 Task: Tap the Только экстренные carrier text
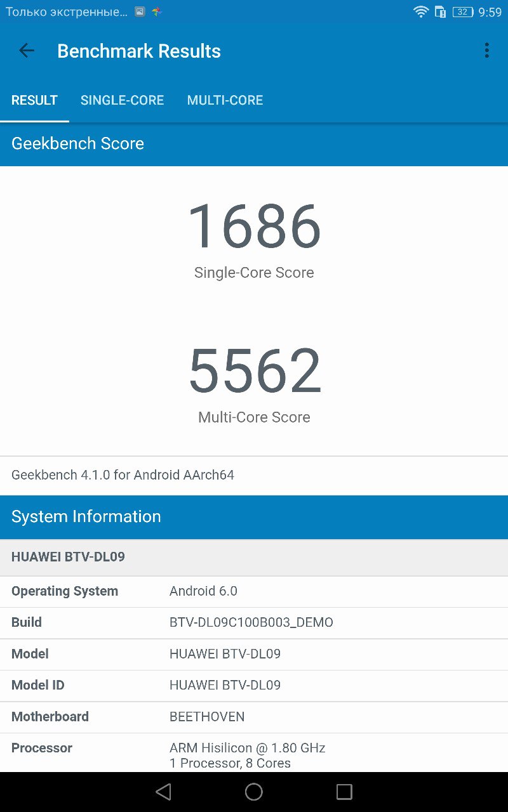(x=67, y=12)
